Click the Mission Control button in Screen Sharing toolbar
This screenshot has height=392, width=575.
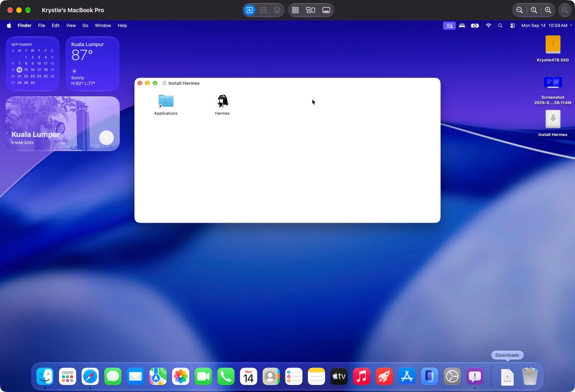coord(311,10)
